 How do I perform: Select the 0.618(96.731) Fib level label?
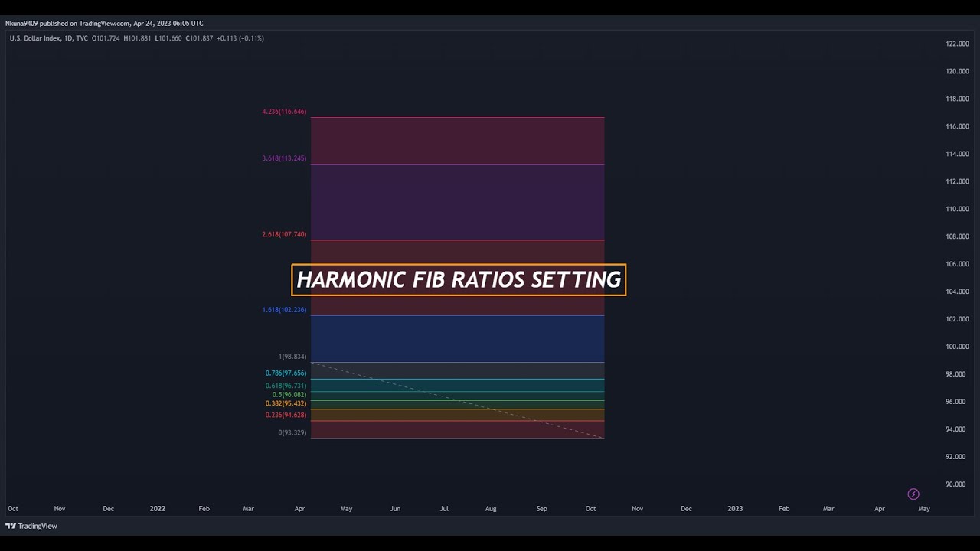(286, 386)
